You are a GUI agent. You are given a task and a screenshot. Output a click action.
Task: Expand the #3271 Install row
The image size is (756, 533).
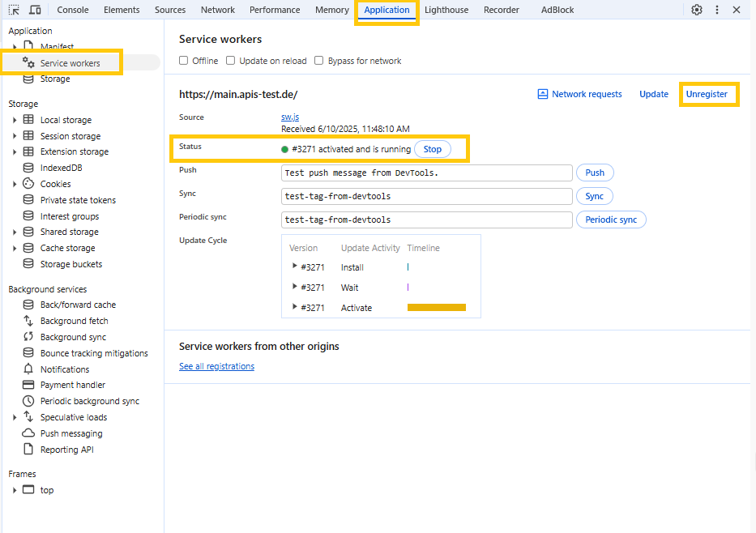294,266
